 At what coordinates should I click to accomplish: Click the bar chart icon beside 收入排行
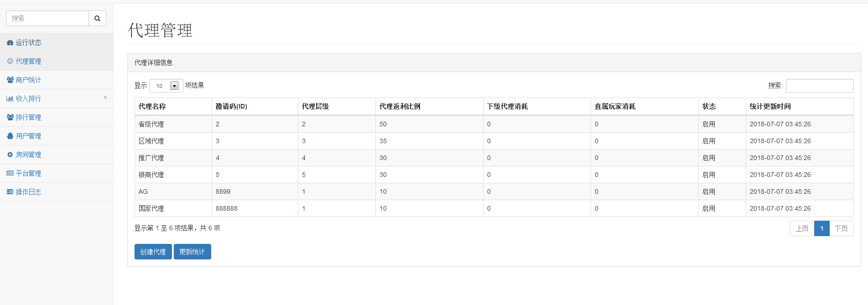coord(10,98)
